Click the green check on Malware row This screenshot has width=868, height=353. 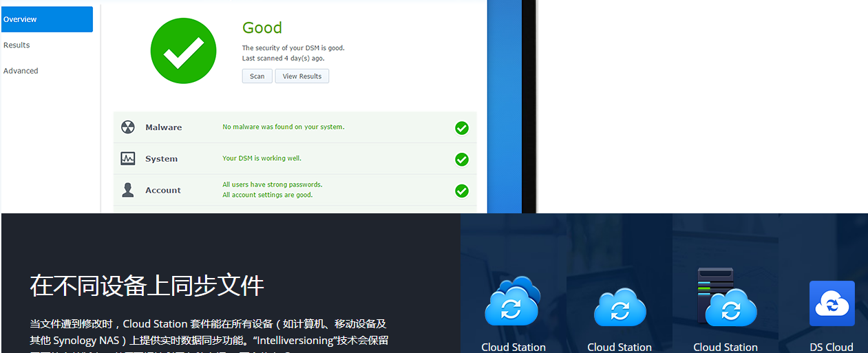tap(462, 128)
